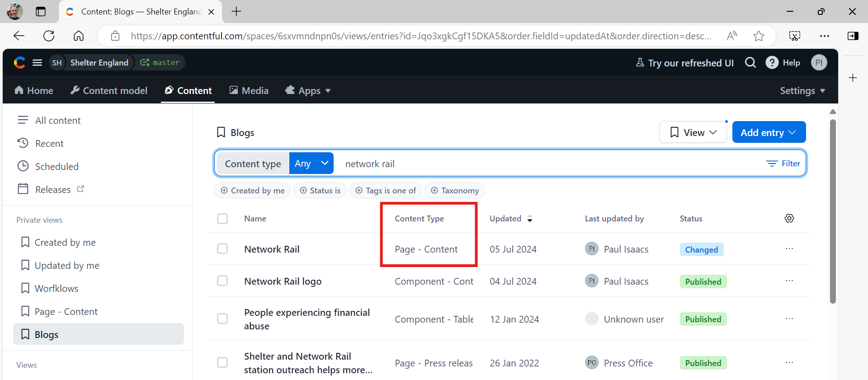Open the Worfklows saved view
Viewport: 868px width, 380px height.
tap(50, 289)
